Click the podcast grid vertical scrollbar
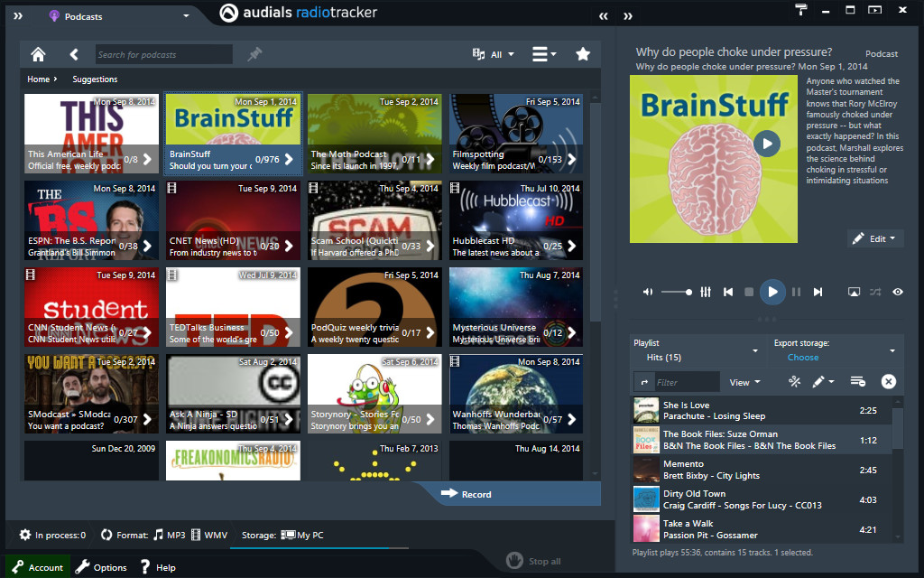The height and width of the screenshot is (578, 924). point(596,212)
